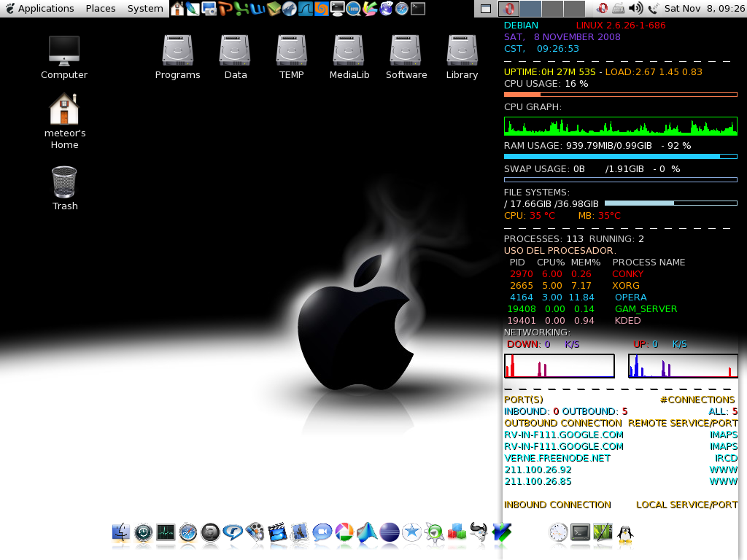Switch to the second workspace

tap(530, 9)
